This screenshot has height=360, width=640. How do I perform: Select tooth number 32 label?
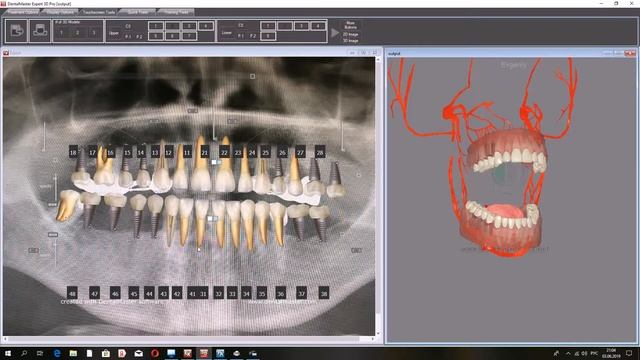[219, 293]
